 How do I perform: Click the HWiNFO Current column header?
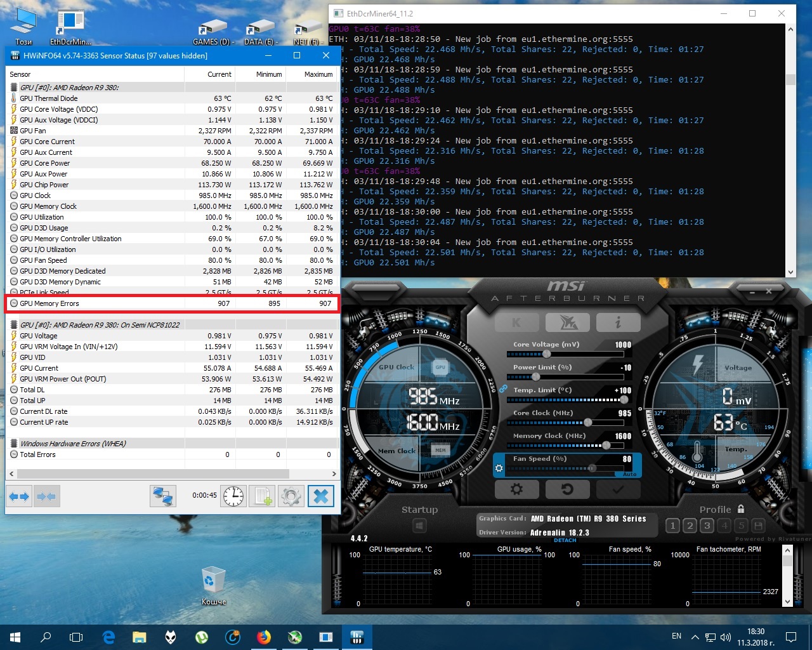coord(210,74)
